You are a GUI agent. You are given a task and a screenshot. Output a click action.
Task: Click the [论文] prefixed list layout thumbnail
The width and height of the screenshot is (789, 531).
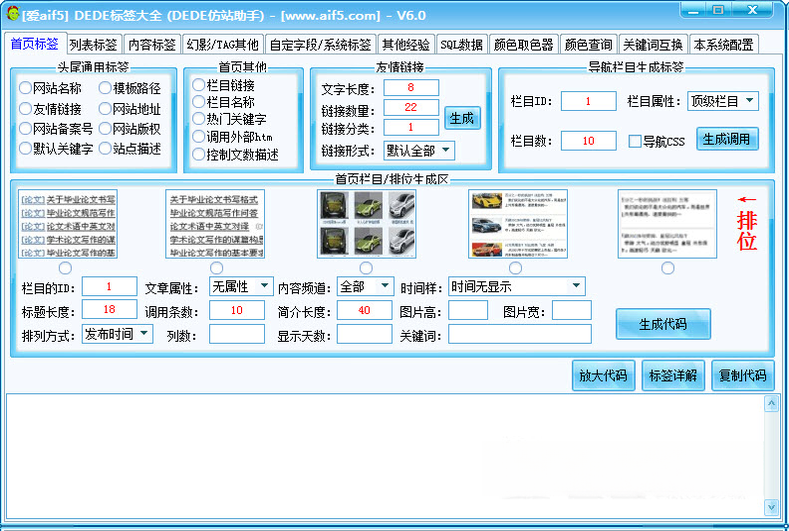pos(67,224)
